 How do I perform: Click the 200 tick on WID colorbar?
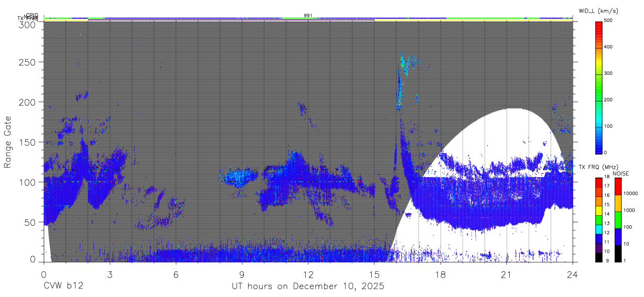coord(609,100)
